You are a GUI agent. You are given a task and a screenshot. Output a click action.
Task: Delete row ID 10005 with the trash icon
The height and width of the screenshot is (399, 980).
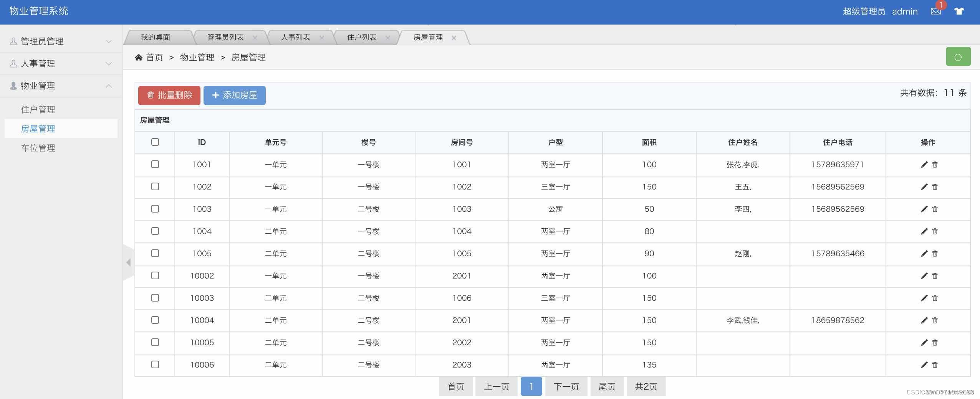coord(935,343)
